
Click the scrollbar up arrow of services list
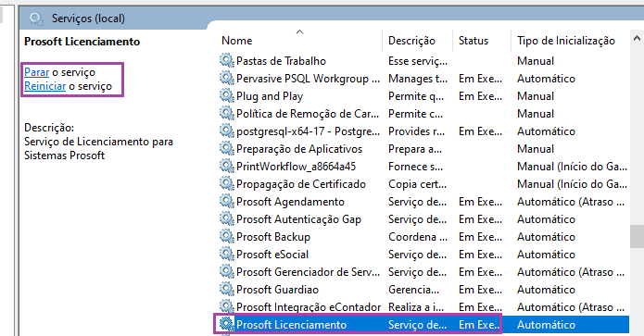[x=637, y=39]
